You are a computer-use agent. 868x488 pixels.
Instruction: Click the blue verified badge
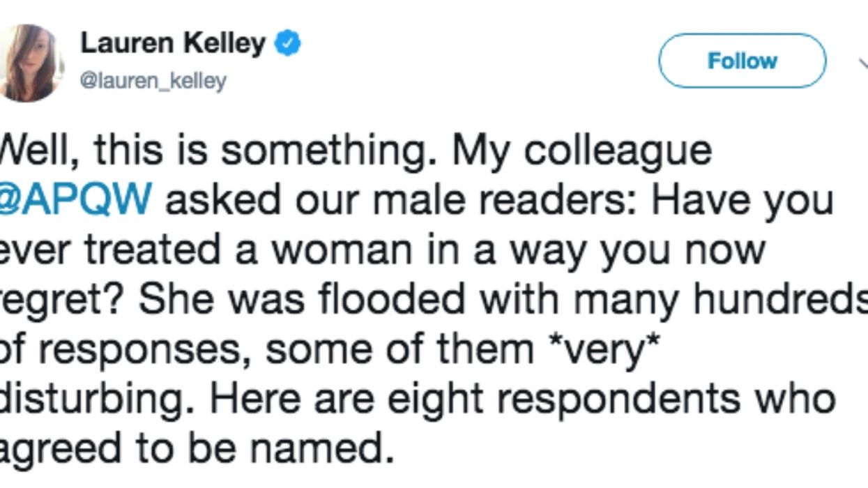(289, 45)
